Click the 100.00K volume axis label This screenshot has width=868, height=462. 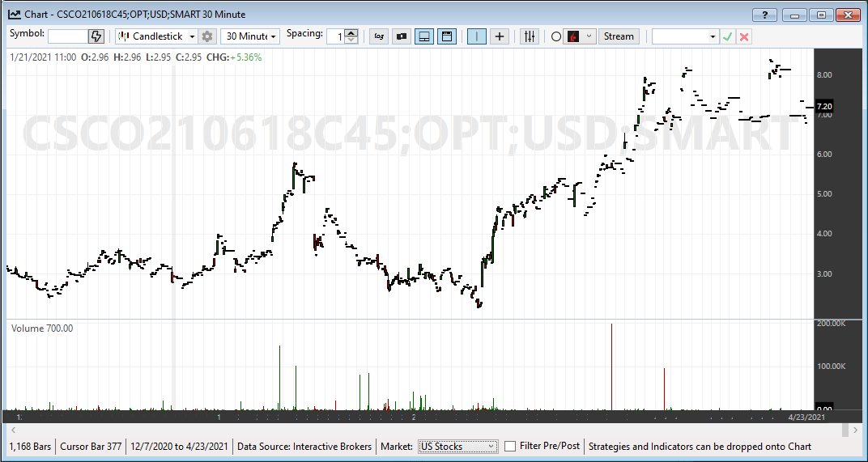point(832,367)
